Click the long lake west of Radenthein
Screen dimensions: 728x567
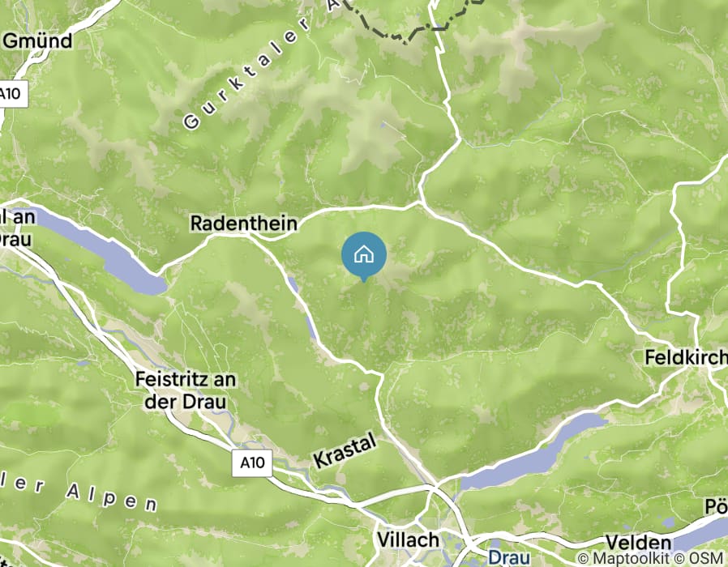pos(100,250)
